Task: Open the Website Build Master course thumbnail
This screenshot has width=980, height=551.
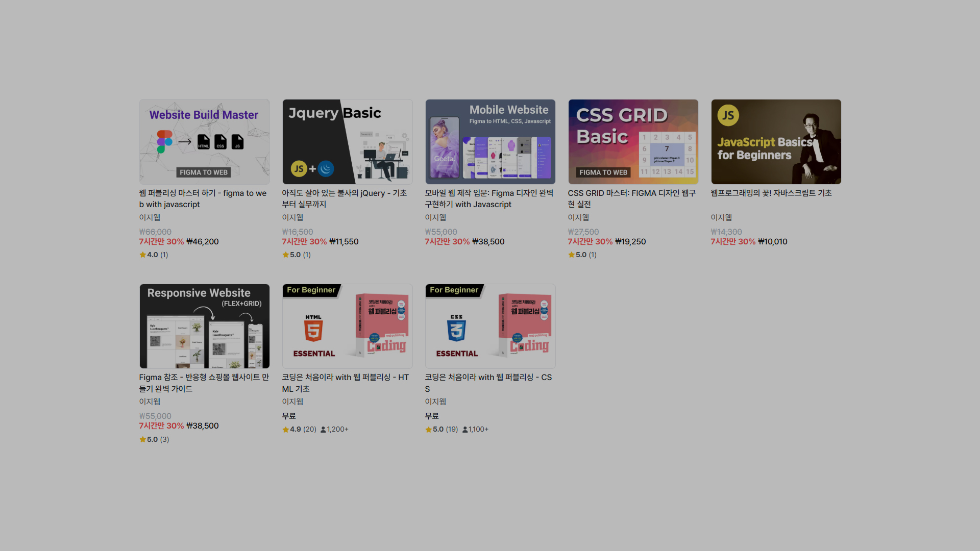Action: [x=204, y=142]
